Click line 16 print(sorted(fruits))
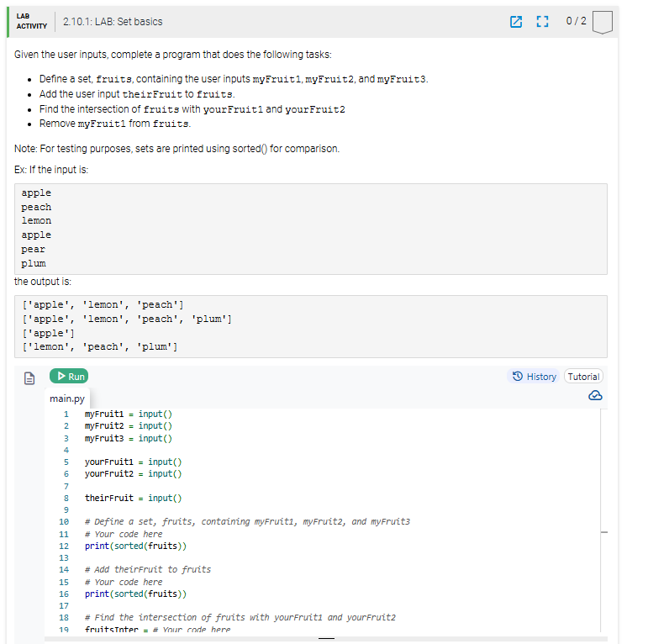The height and width of the screenshot is (644, 648). [x=135, y=594]
